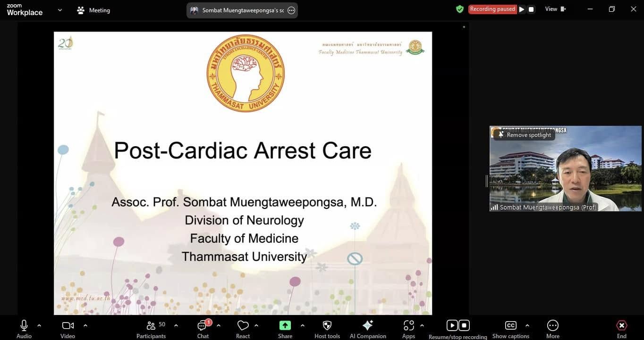Viewport: 644px width, 340px height.
Task: Open the Participants panel
Action: (x=151, y=326)
